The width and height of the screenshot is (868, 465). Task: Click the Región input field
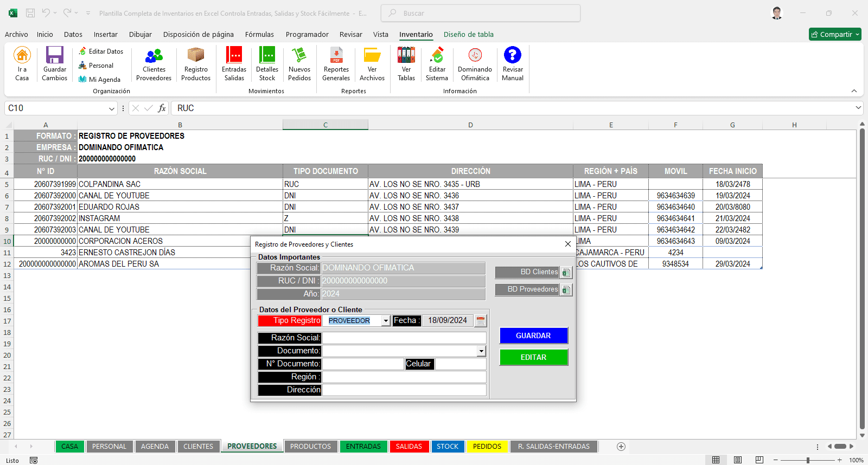pyautogui.click(x=404, y=377)
